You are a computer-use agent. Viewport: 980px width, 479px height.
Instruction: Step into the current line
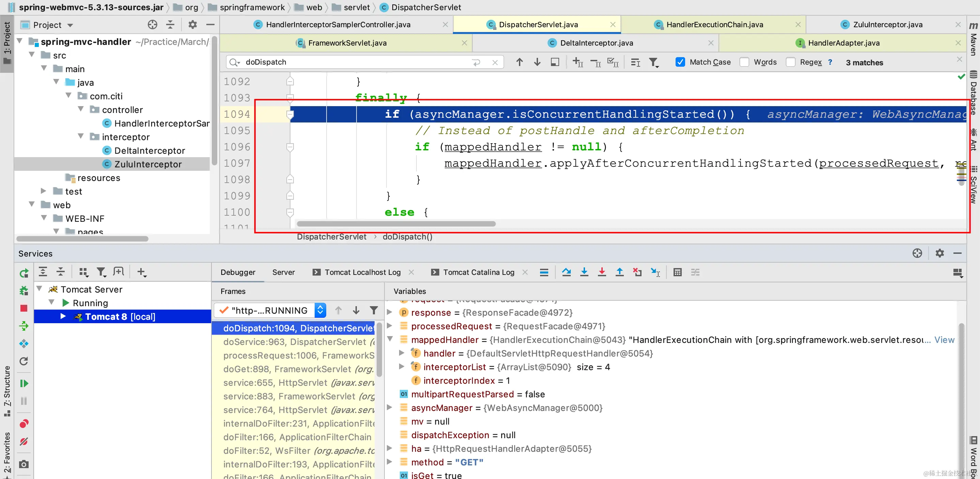point(584,272)
